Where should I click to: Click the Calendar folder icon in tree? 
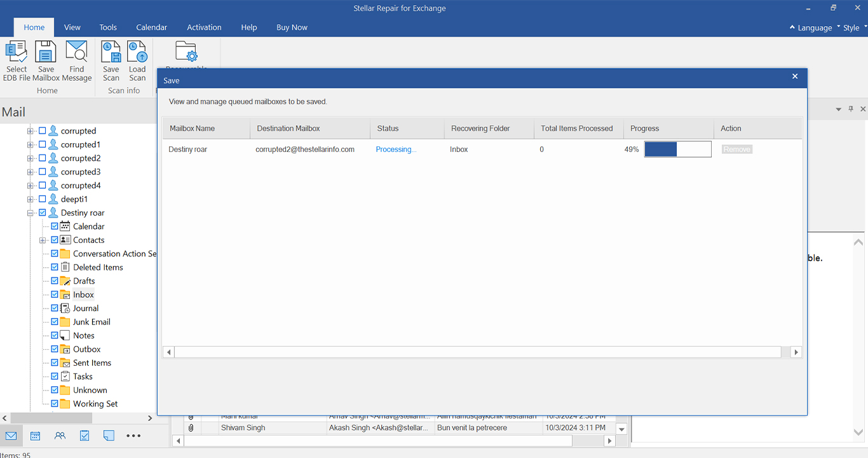tap(65, 226)
